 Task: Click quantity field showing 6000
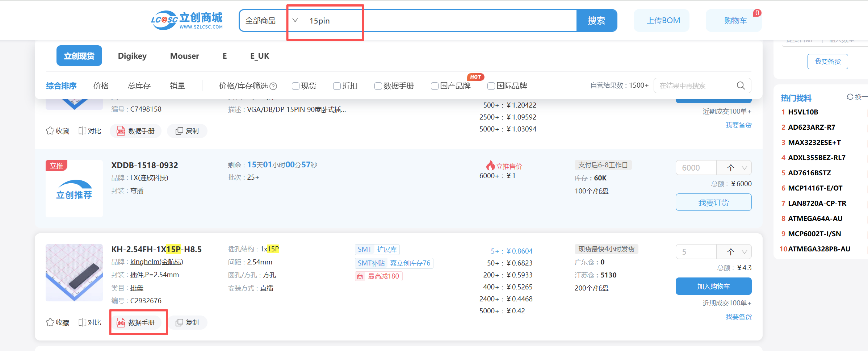[696, 168]
